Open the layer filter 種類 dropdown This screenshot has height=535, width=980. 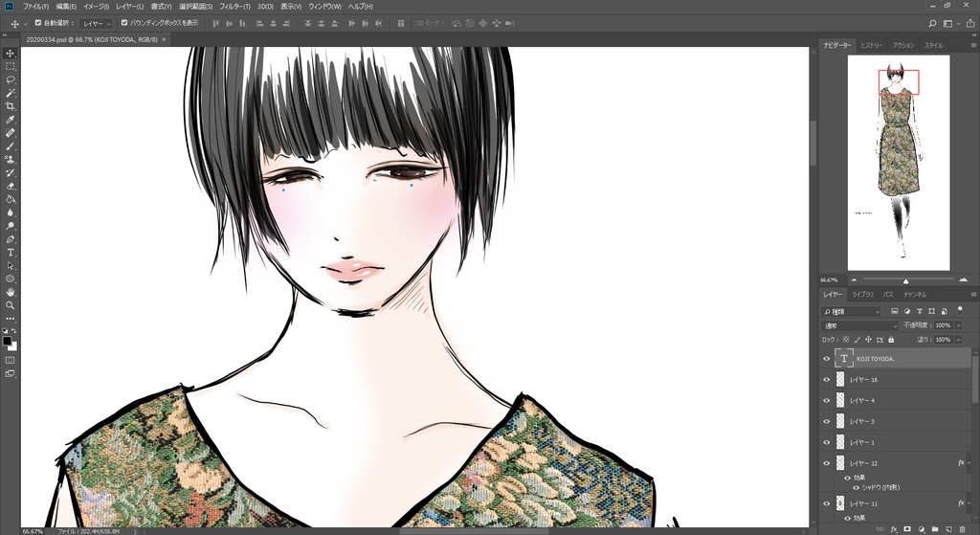(851, 311)
